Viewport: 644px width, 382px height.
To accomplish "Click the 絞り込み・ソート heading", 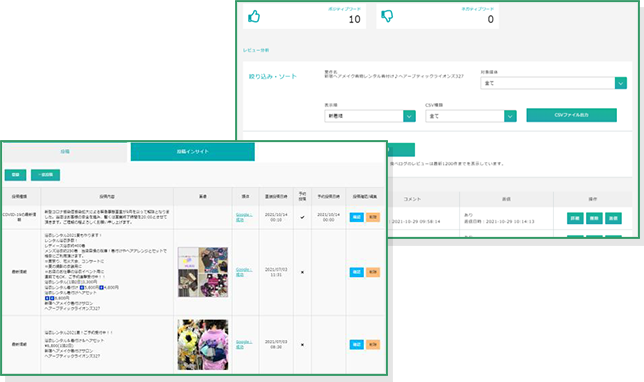I will (273, 76).
